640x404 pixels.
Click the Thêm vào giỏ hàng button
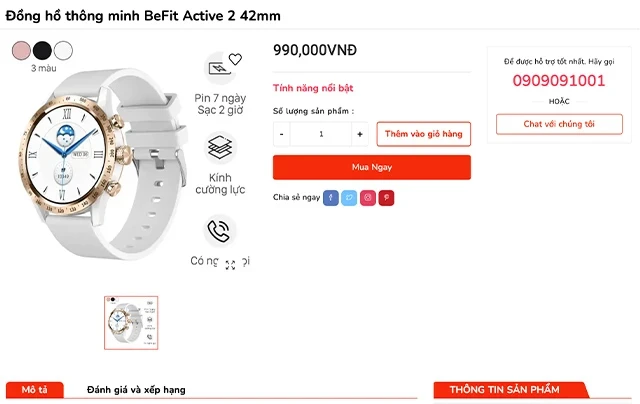[423, 134]
